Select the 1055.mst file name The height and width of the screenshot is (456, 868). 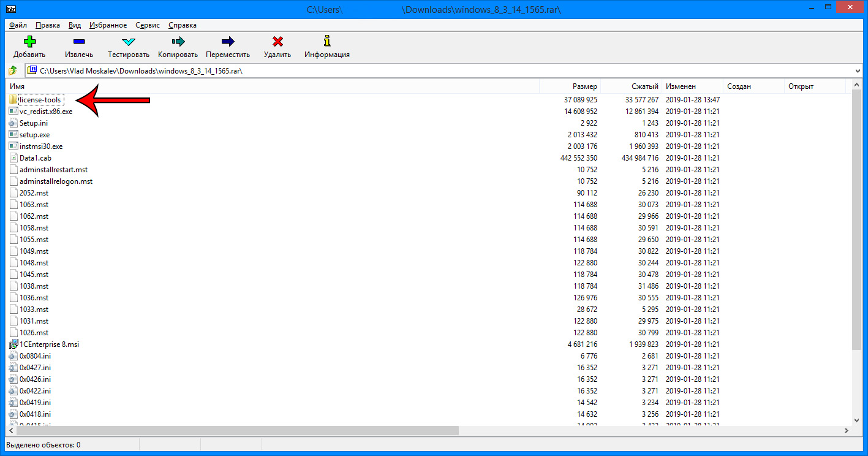click(x=34, y=239)
